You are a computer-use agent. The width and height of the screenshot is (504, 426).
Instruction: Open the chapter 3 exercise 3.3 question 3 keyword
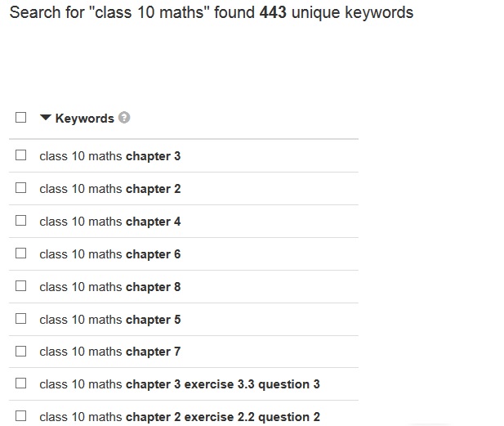pyautogui.click(x=180, y=384)
